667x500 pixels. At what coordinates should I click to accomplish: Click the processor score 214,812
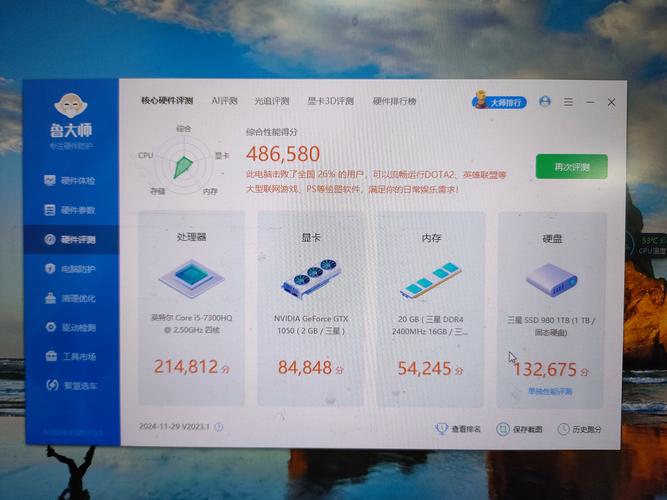click(x=186, y=366)
